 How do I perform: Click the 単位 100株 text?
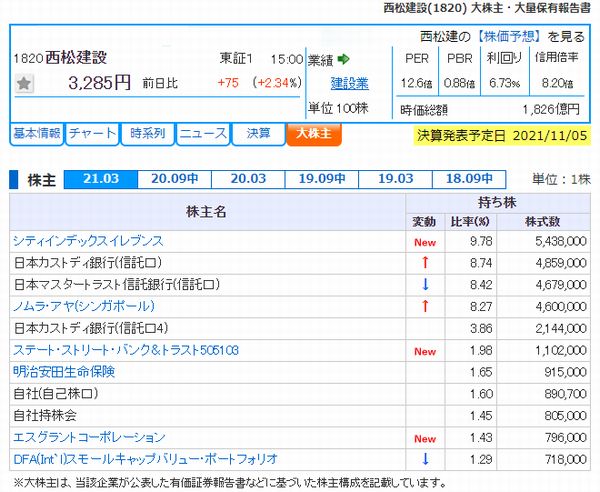(338, 108)
